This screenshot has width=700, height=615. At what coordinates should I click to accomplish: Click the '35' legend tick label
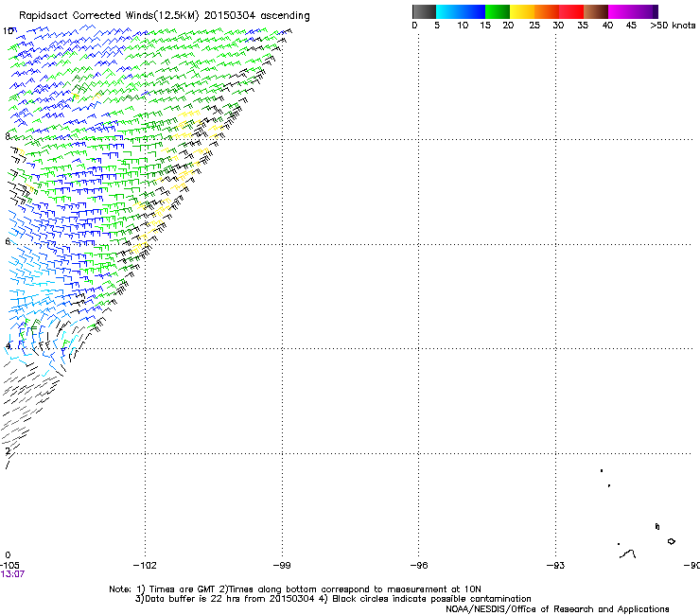[583, 26]
